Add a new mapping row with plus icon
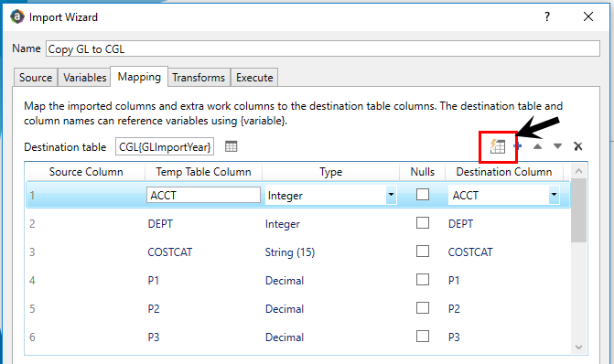 [x=518, y=146]
